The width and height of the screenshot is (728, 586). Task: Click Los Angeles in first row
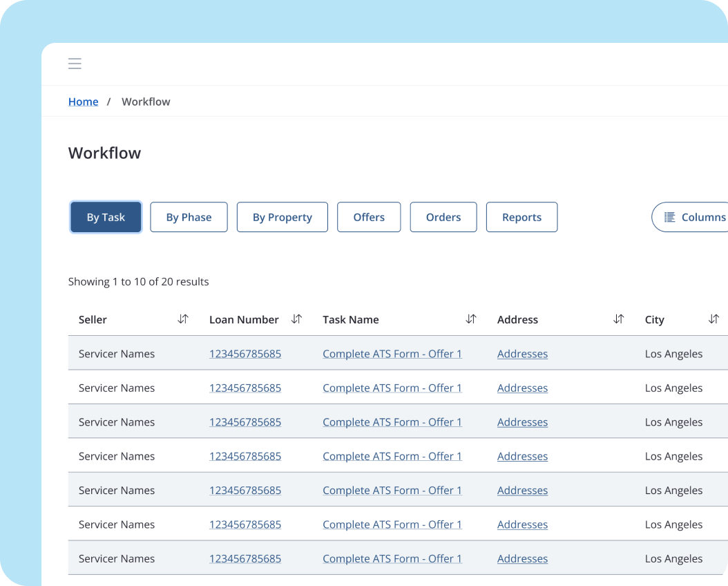pyautogui.click(x=673, y=354)
